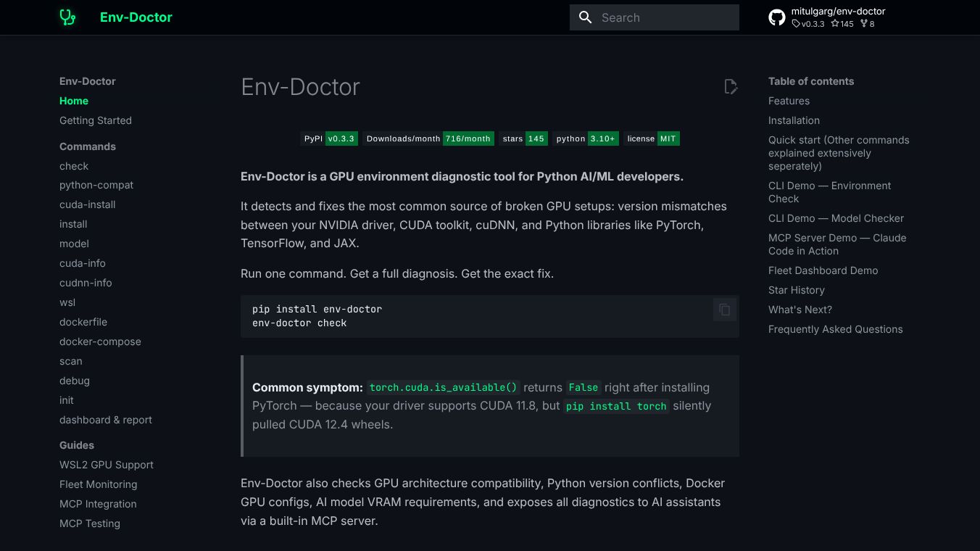Click the 'torch.cuda.is_available()' inline code
The width and height of the screenshot is (980, 551).
(444, 387)
